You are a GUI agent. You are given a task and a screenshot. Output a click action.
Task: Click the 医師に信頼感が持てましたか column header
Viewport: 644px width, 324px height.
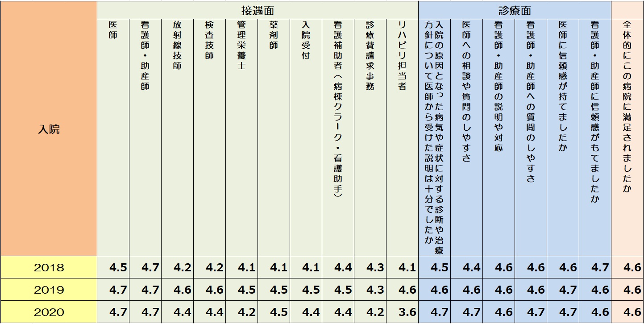coord(563,137)
